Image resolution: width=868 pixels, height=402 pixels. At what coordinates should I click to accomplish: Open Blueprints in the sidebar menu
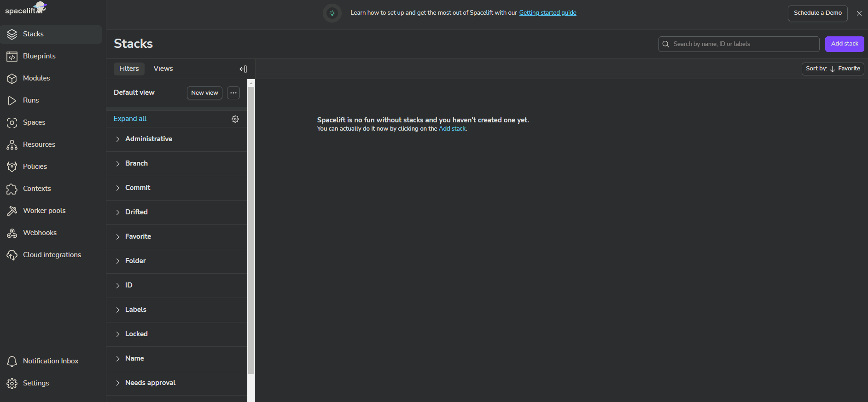coord(51,56)
